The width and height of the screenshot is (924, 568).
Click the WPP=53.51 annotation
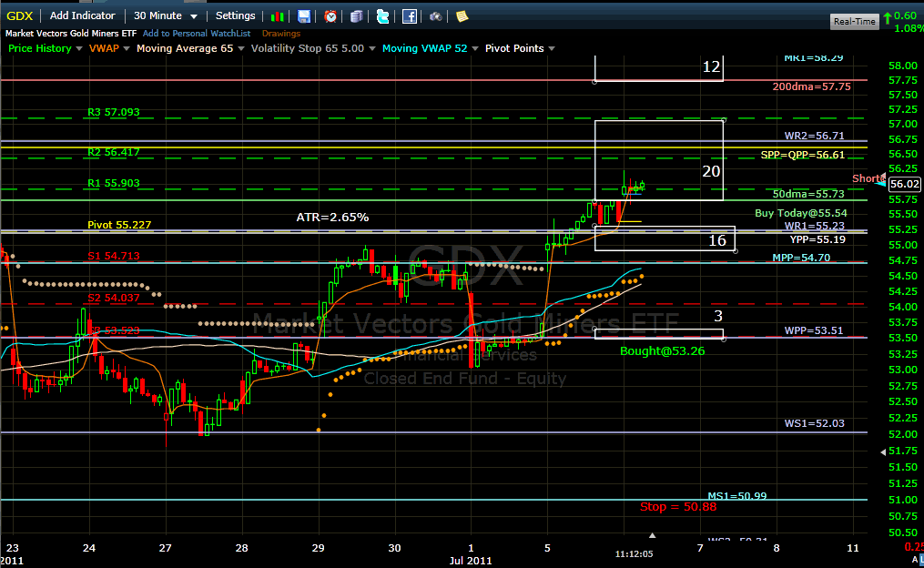(x=814, y=330)
